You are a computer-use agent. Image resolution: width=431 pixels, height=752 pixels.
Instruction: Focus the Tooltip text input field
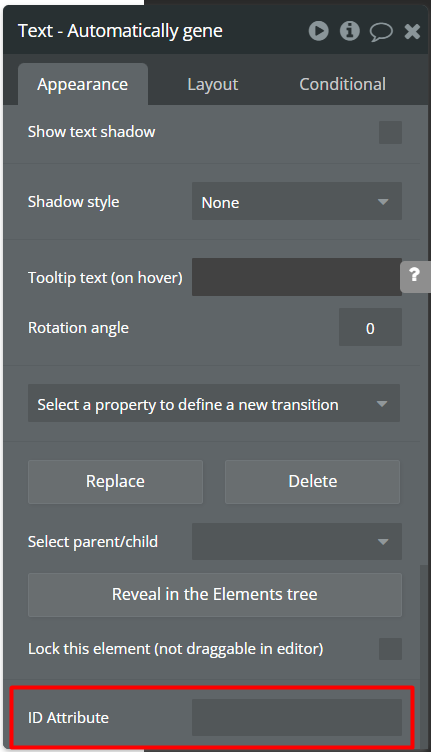[297, 277]
